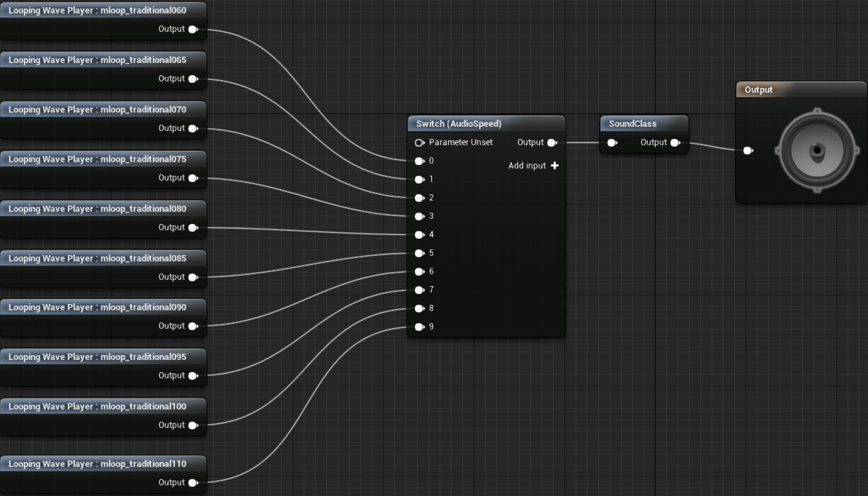
Task: Select Looping Wave Player mloop_traditional080 title
Action: point(98,209)
